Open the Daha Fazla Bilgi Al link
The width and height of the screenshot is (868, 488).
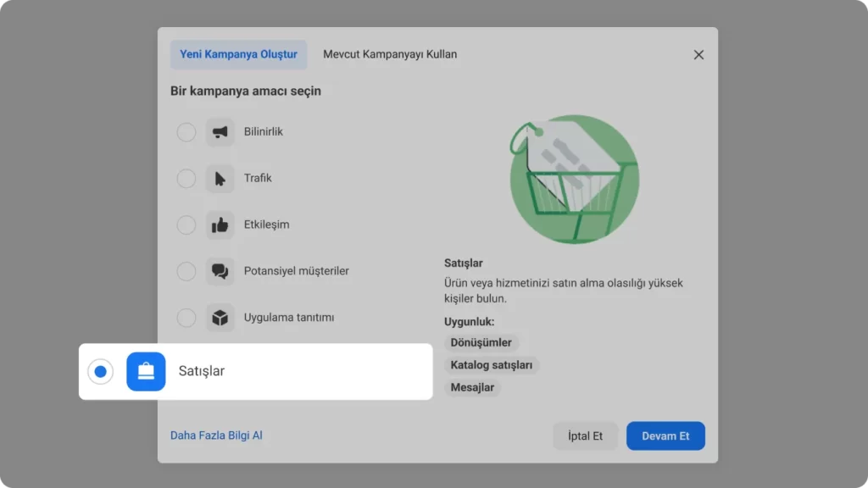click(x=216, y=435)
